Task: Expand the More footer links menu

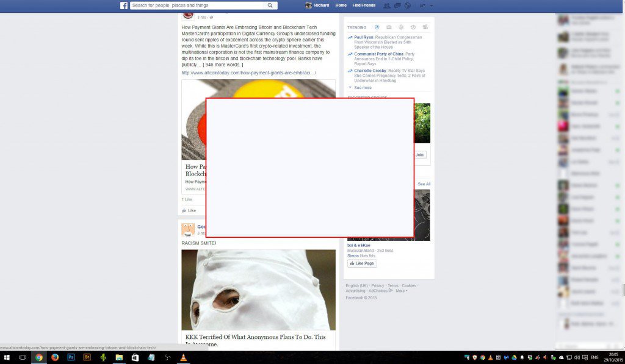Action: [x=401, y=291]
